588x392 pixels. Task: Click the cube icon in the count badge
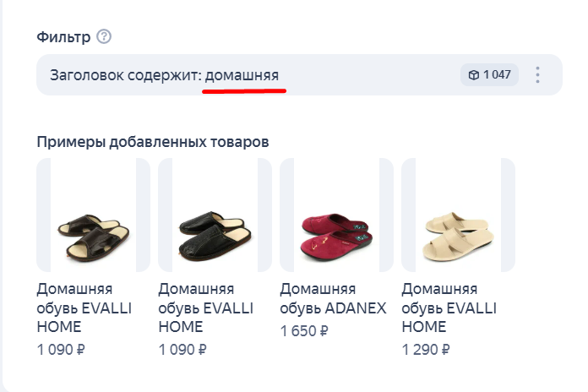pos(474,75)
